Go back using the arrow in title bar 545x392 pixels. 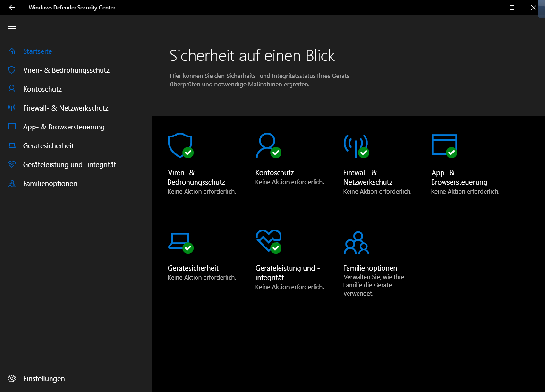tap(12, 8)
